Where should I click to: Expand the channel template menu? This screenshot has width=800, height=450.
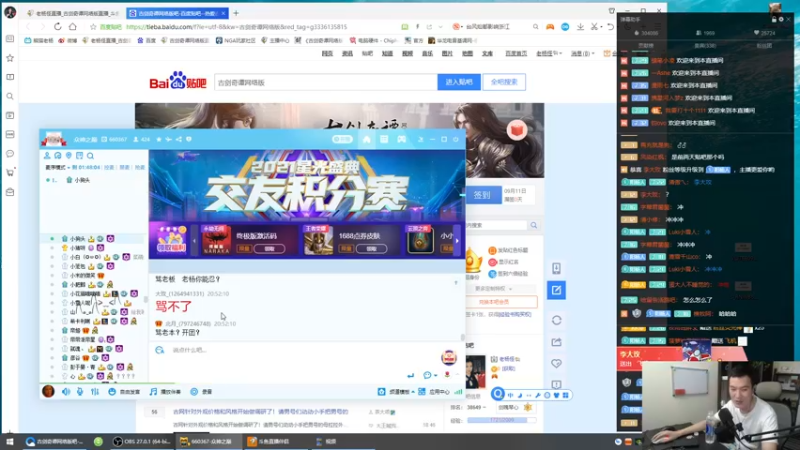[396, 392]
